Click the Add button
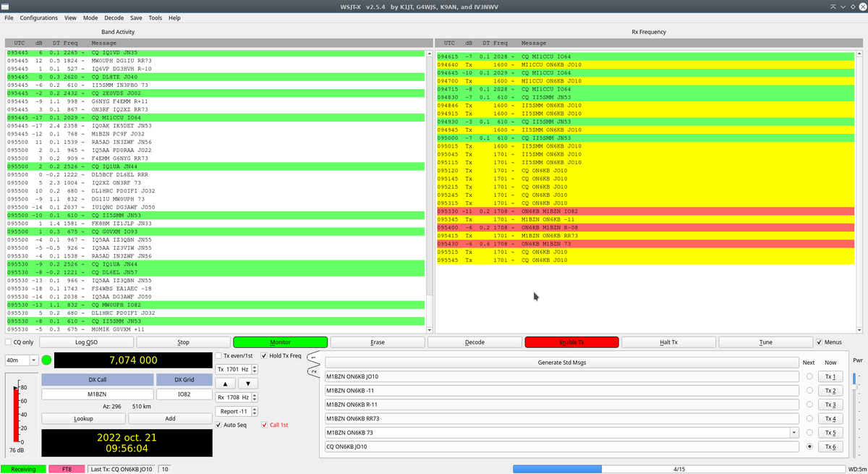The width and height of the screenshot is (868, 474). click(x=170, y=418)
